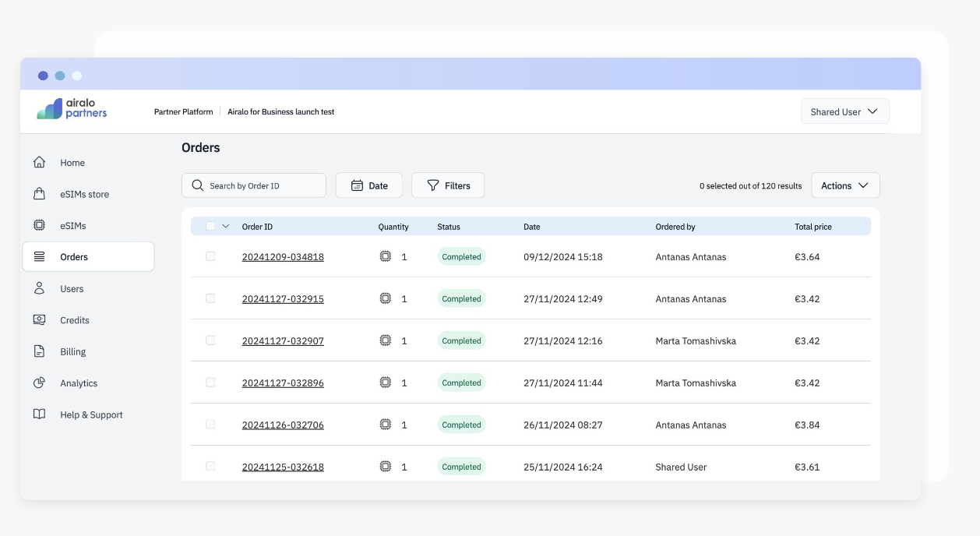
Task: Open order link 20241125-032618
Action: pyautogui.click(x=283, y=467)
